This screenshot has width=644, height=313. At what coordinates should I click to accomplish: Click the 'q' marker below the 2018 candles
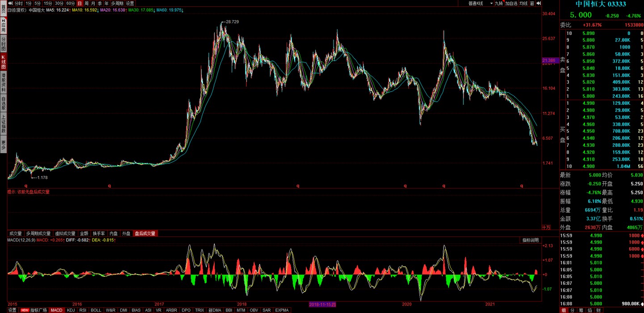click(x=298, y=185)
